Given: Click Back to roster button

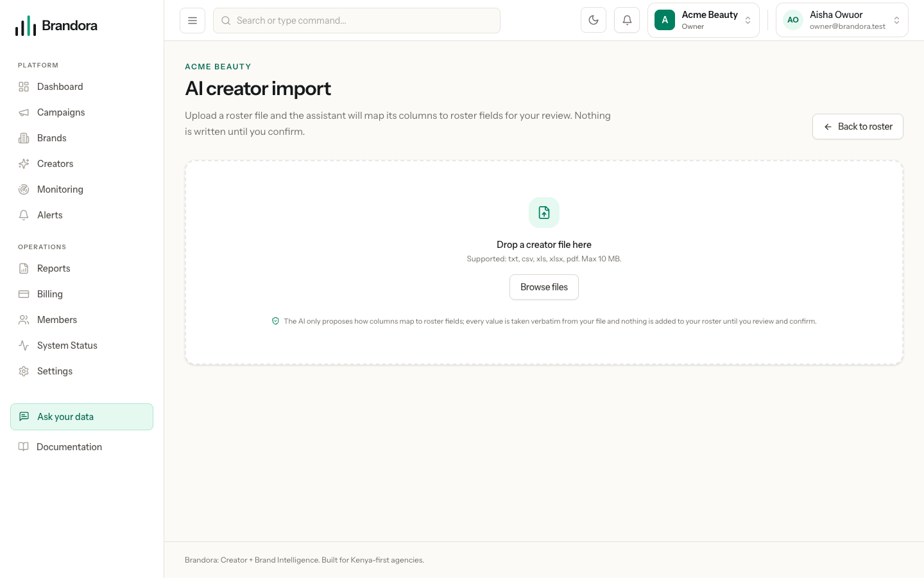Looking at the screenshot, I should tap(857, 127).
